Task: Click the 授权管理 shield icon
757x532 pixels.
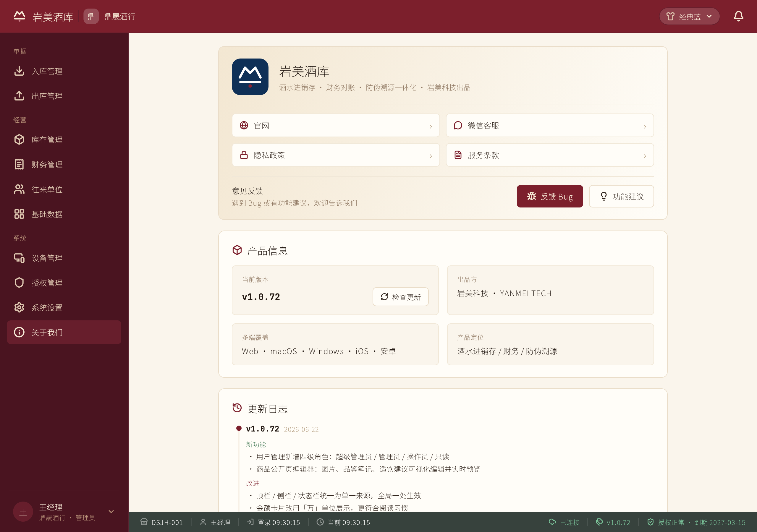Action: pyautogui.click(x=19, y=283)
